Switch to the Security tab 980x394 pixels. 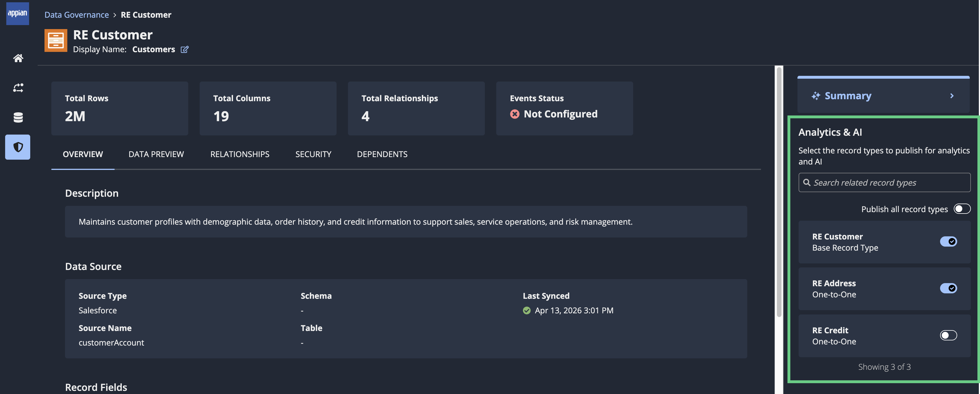(313, 154)
